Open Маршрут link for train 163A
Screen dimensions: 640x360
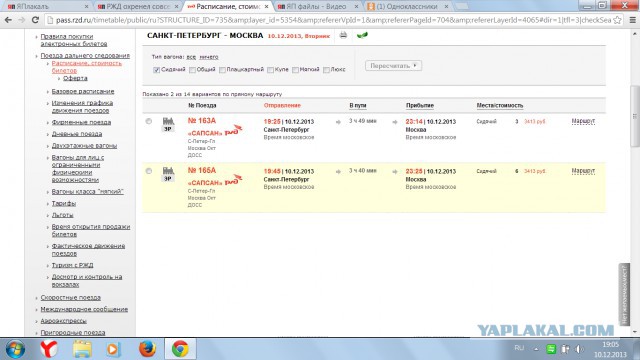583,121
